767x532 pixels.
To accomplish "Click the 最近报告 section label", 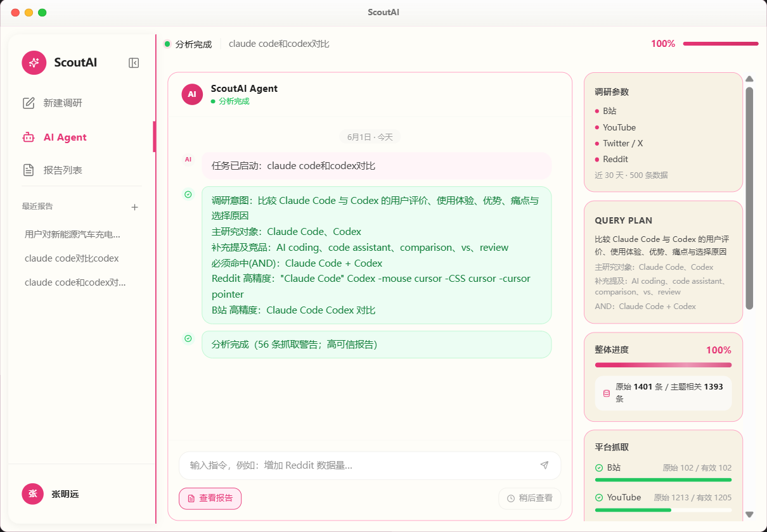I will (x=37, y=206).
